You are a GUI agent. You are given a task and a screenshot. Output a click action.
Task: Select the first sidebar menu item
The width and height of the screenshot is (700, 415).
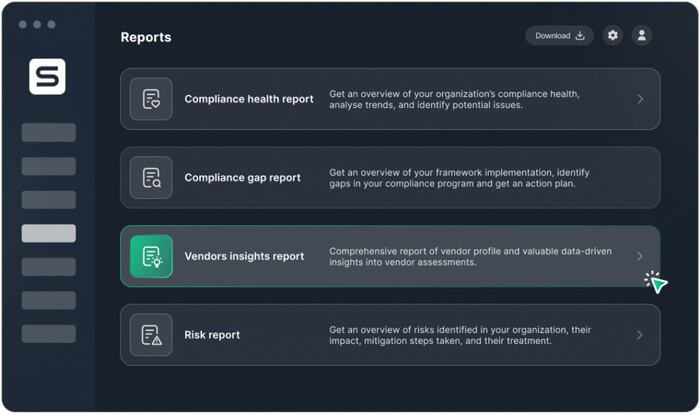(x=48, y=132)
